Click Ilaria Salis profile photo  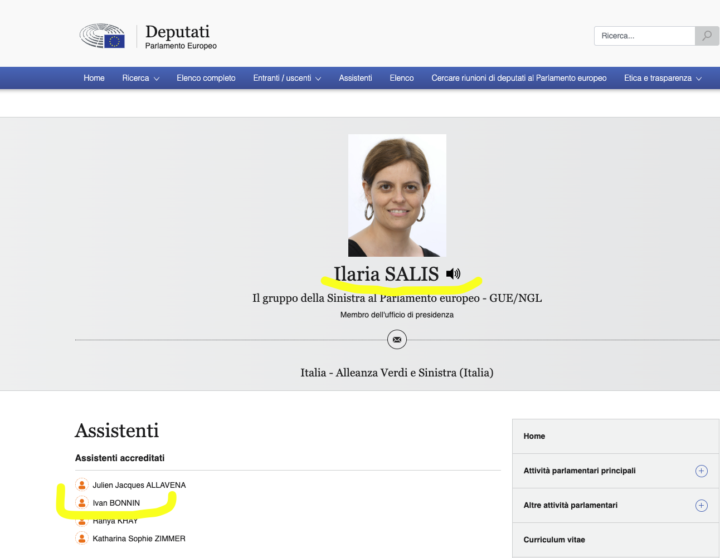click(397, 195)
